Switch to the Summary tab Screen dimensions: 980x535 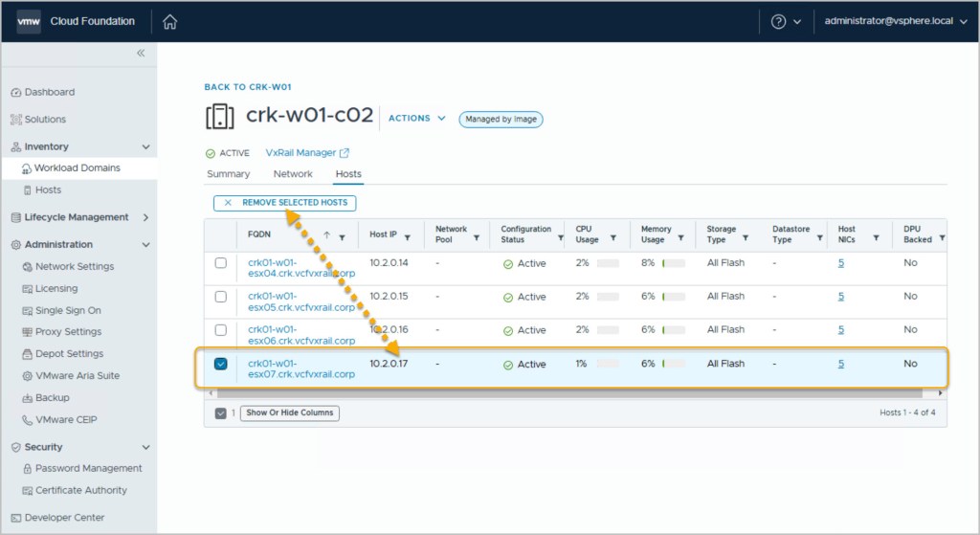pyautogui.click(x=228, y=174)
